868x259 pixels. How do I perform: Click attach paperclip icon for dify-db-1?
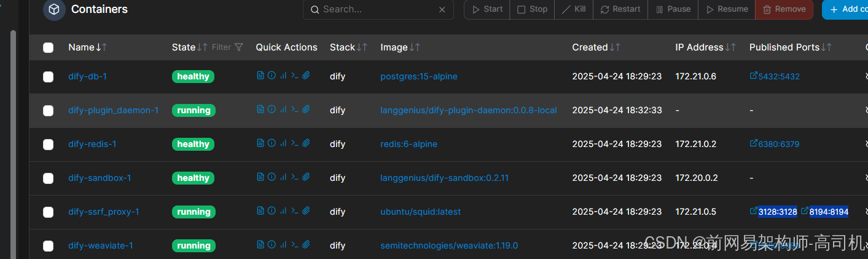(306, 76)
